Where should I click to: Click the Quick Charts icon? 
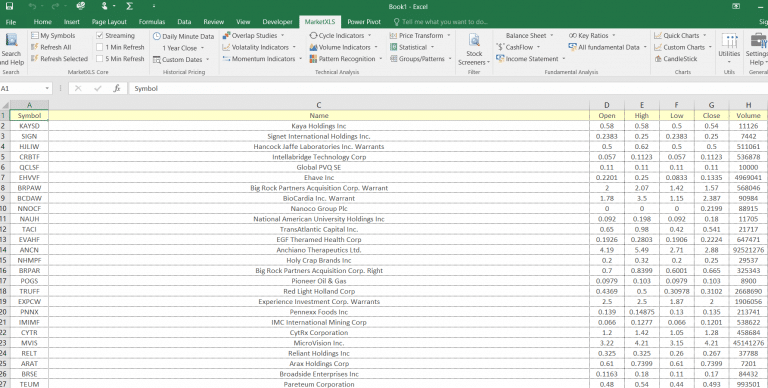coord(658,36)
